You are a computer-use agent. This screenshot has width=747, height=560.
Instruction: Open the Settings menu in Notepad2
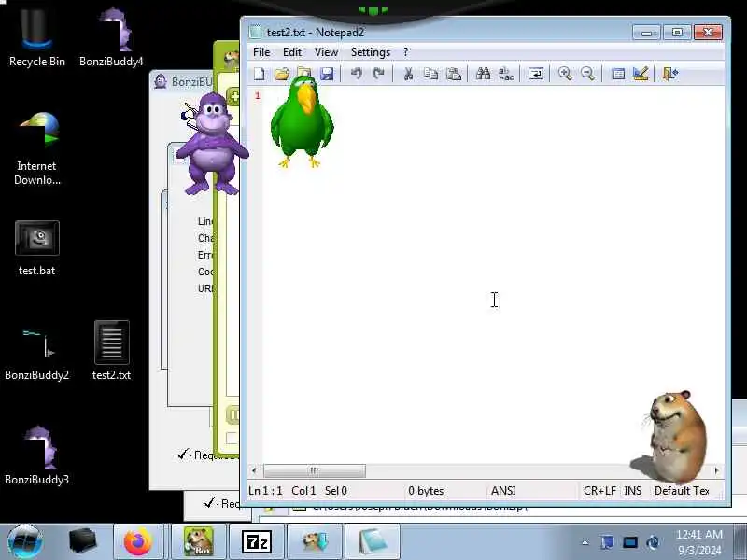pos(371,52)
